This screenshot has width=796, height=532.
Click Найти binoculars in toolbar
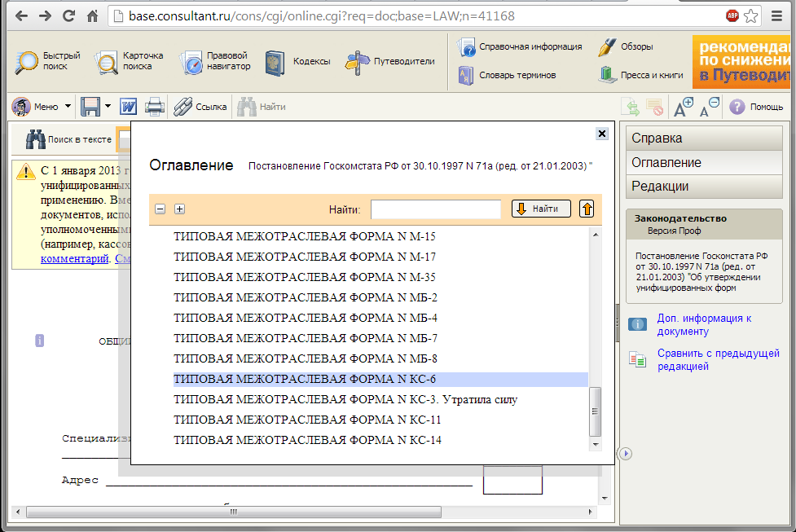(261, 107)
